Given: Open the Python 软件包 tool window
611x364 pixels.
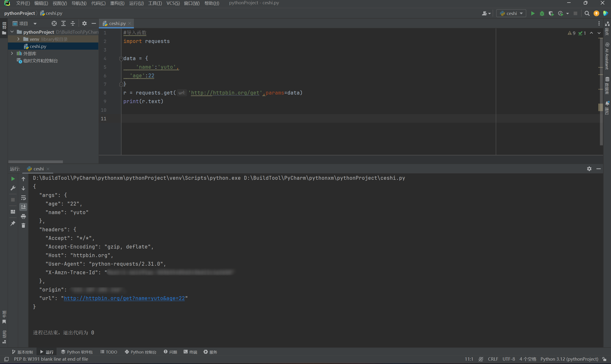Looking at the screenshot, I should [77, 352].
